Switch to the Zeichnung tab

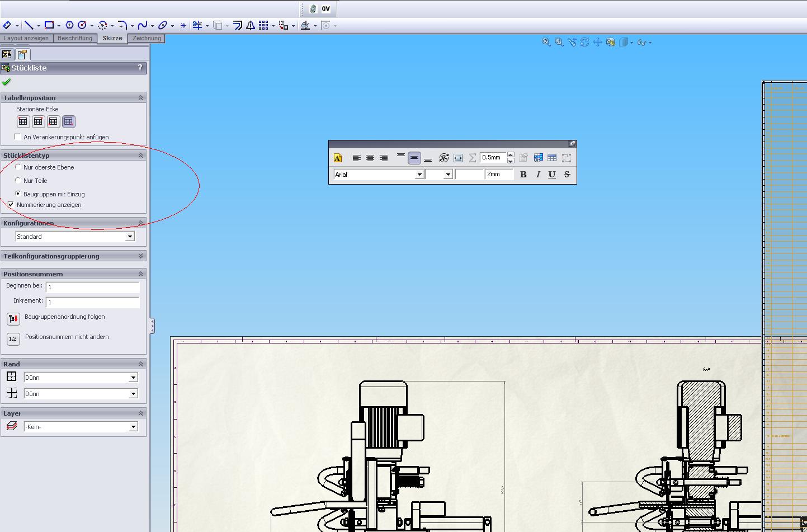147,39
